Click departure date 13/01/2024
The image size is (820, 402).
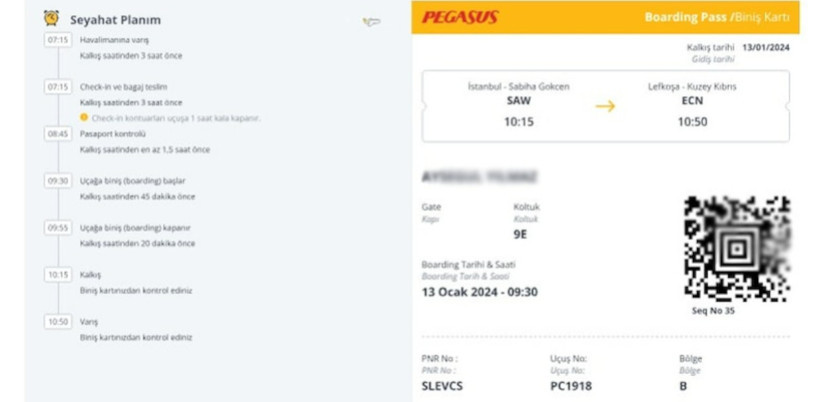point(766,48)
